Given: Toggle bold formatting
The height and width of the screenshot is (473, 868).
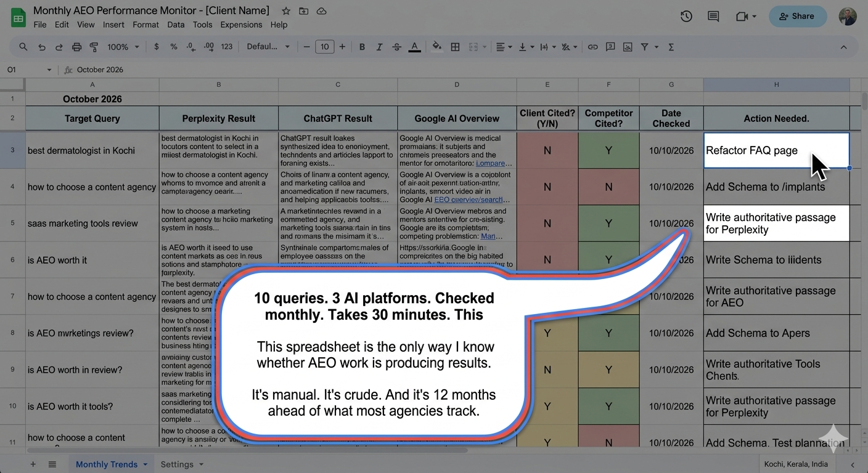Looking at the screenshot, I should pos(362,47).
